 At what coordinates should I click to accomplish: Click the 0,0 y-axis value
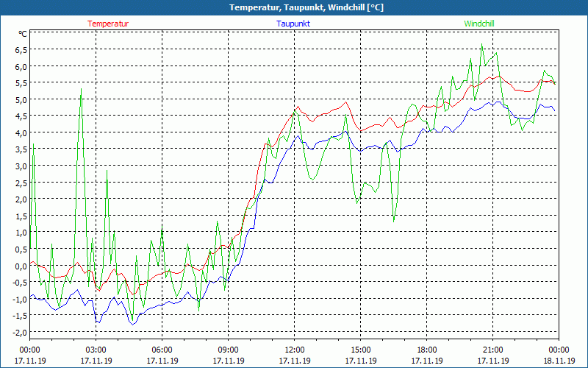point(21,266)
